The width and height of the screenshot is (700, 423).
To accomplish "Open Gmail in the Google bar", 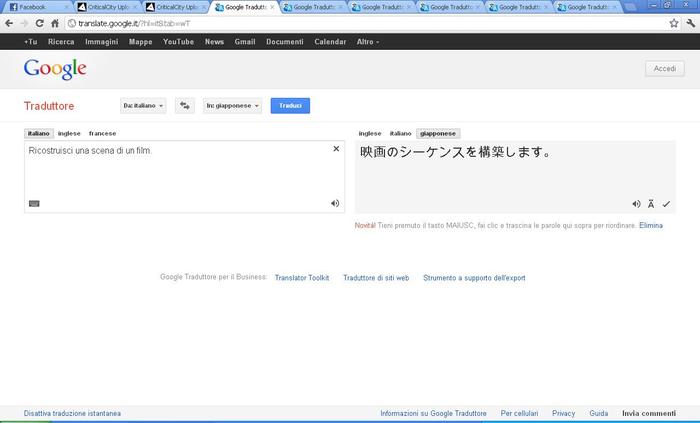I will (x=245, y=41).
